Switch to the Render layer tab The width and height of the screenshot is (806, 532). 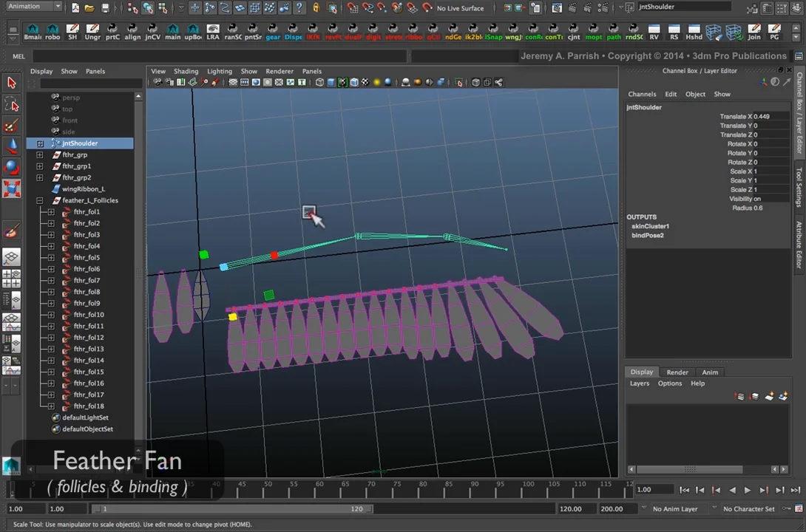click(677, 372)
